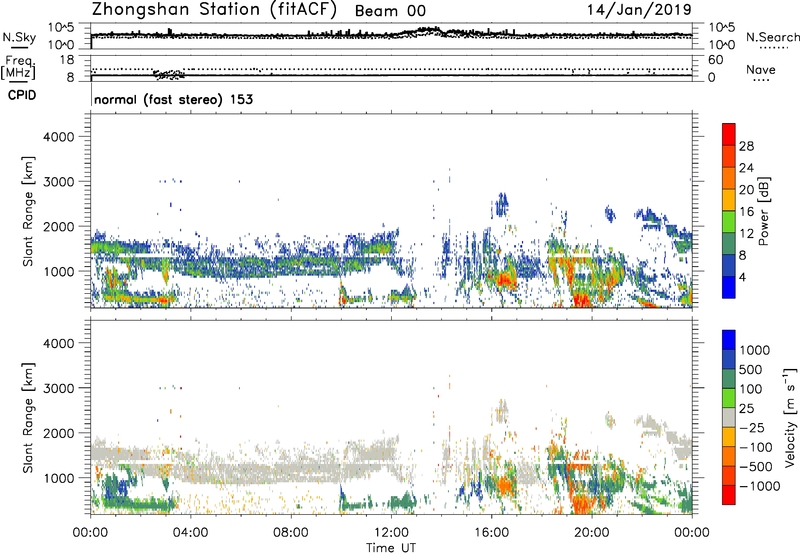Viewport: 800px width, 554px height.
Task: Click the 'Time UT' axis label
Action: (391, 548)
